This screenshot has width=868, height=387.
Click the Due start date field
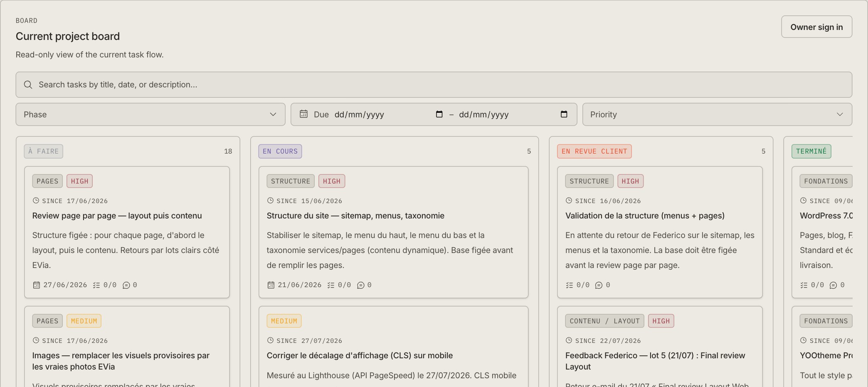[389, 114]
